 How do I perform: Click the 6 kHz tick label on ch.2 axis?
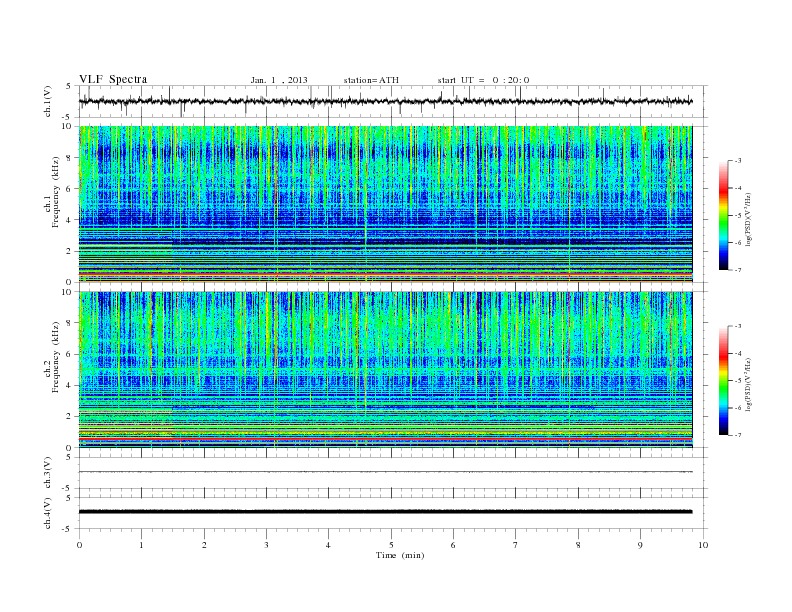[x=71, y=354]
